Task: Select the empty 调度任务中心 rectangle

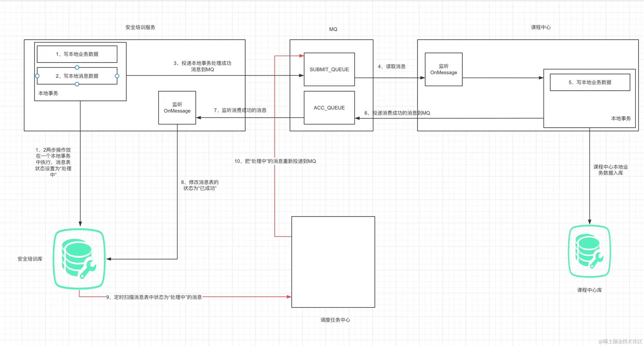Action: 333,262
